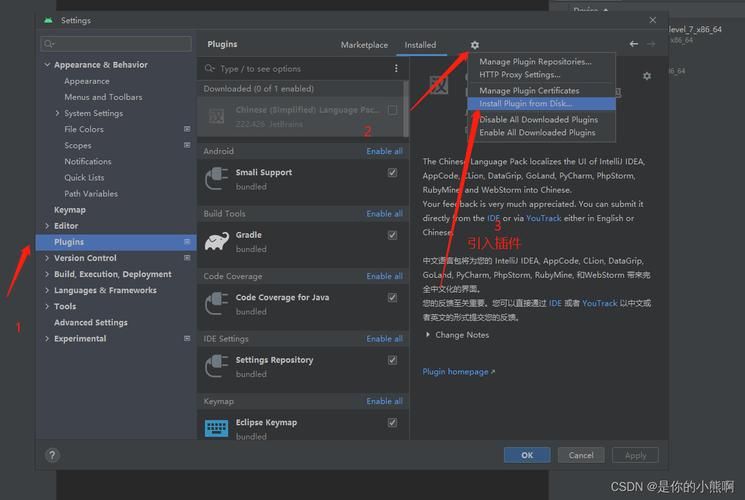The width and height of the screenshot is (745, 500).
Task: Focus the plugin search field
Action: click(x=297, y=68)
